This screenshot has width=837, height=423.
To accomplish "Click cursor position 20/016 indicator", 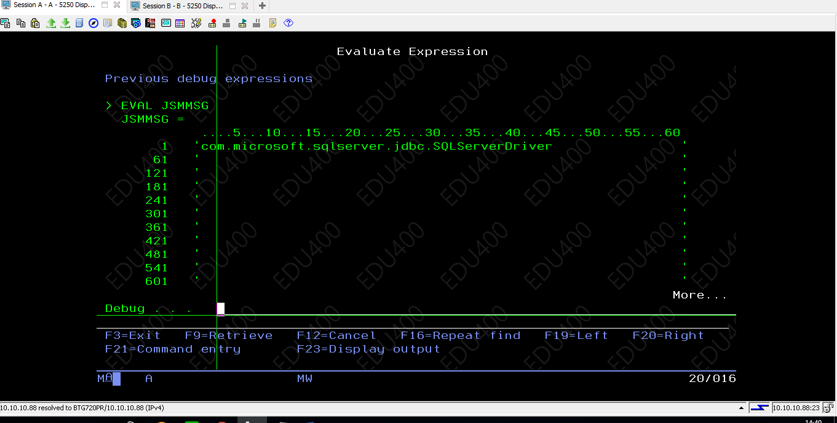I will 712,378.
